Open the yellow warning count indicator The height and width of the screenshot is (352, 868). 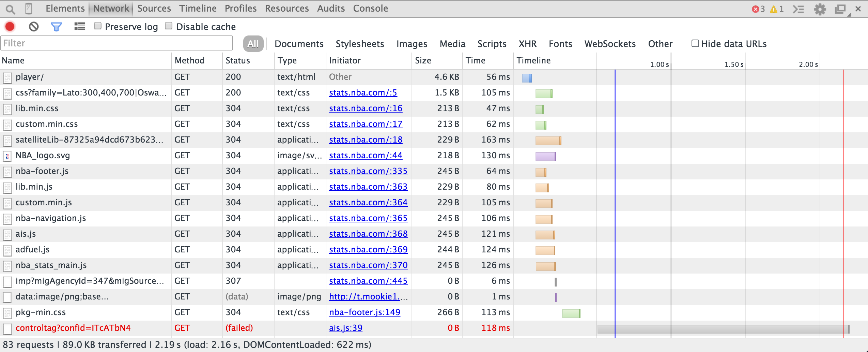(x=777, y=9)
